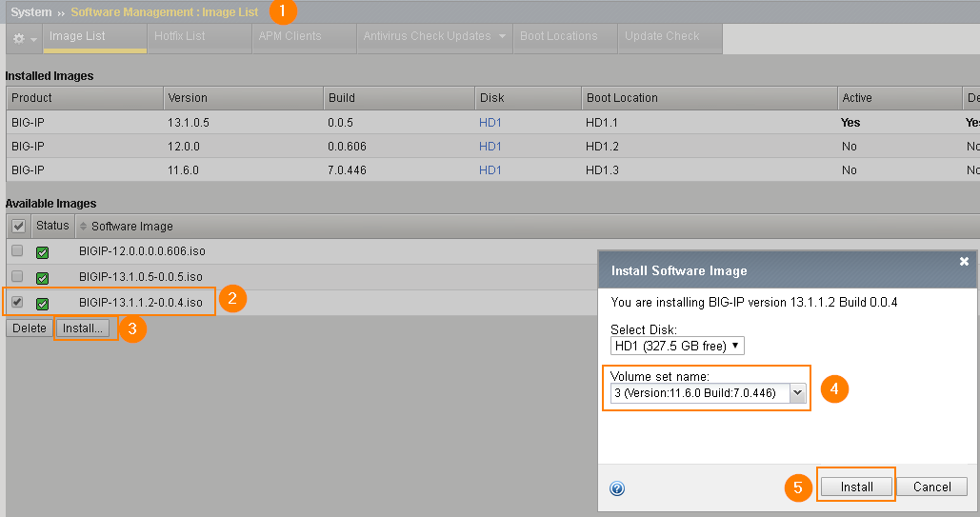Switch to the Image List tab

point(95,36)
